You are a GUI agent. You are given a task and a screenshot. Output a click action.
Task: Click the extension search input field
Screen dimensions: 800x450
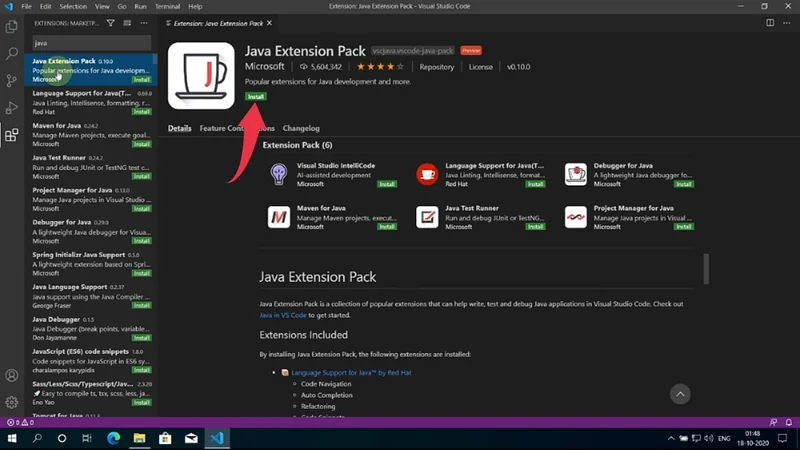pyautogui.click(x=90, y=43)
